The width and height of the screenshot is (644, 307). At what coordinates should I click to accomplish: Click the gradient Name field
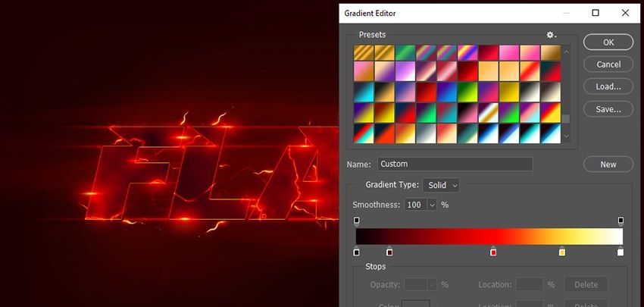tap(455, 164)
